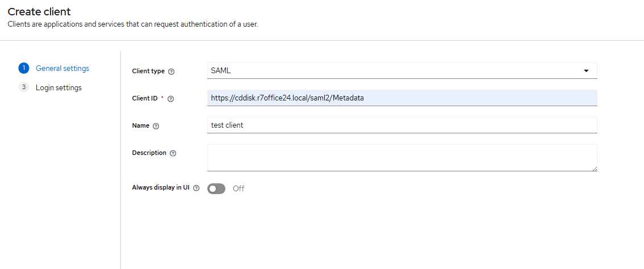644x269 pixels.
Task: Open the help tooltip for the Name field
Action: pos(156,126)
